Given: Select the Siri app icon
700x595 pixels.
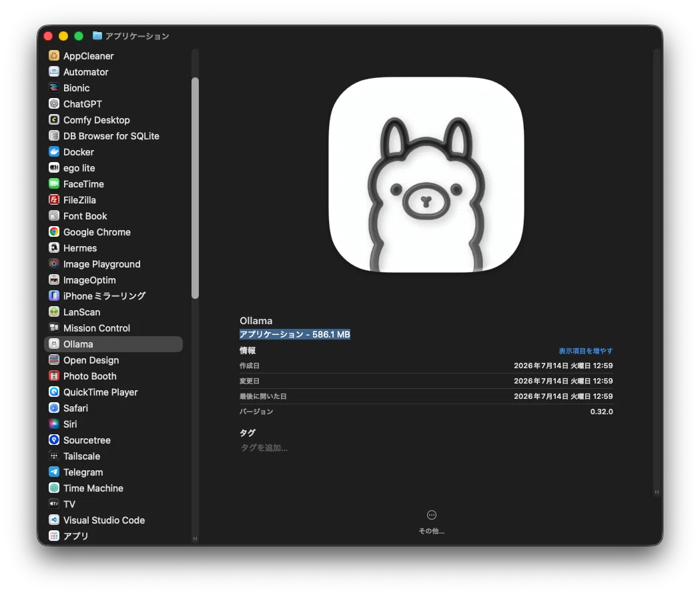Looking at the screenshot, I should pyautogui.click(x=54, y=424).
